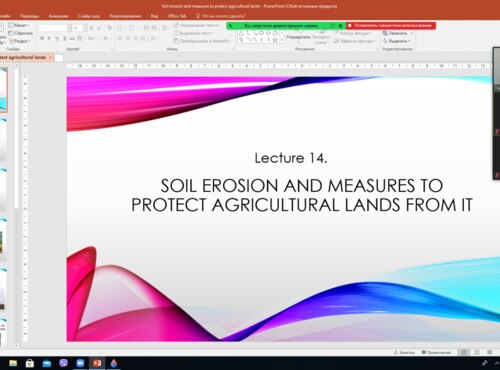Switch to the Слайд-шоу ribbon tab

(x=89, y=16)
